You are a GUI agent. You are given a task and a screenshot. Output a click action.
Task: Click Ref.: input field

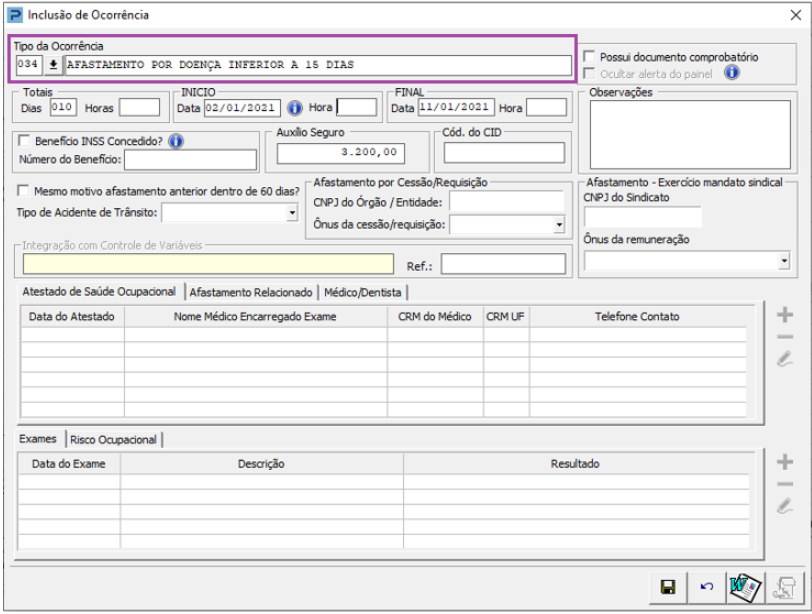click(503, 264)
